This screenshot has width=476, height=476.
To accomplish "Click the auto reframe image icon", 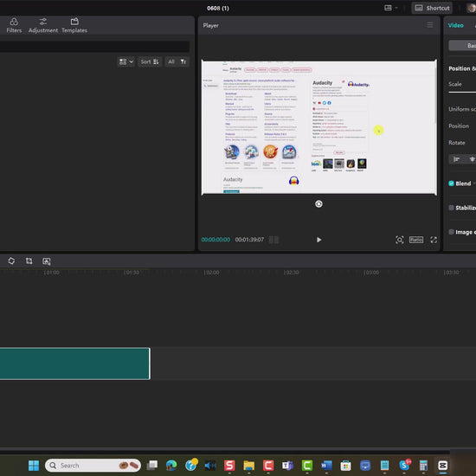I will coord(47,261).
